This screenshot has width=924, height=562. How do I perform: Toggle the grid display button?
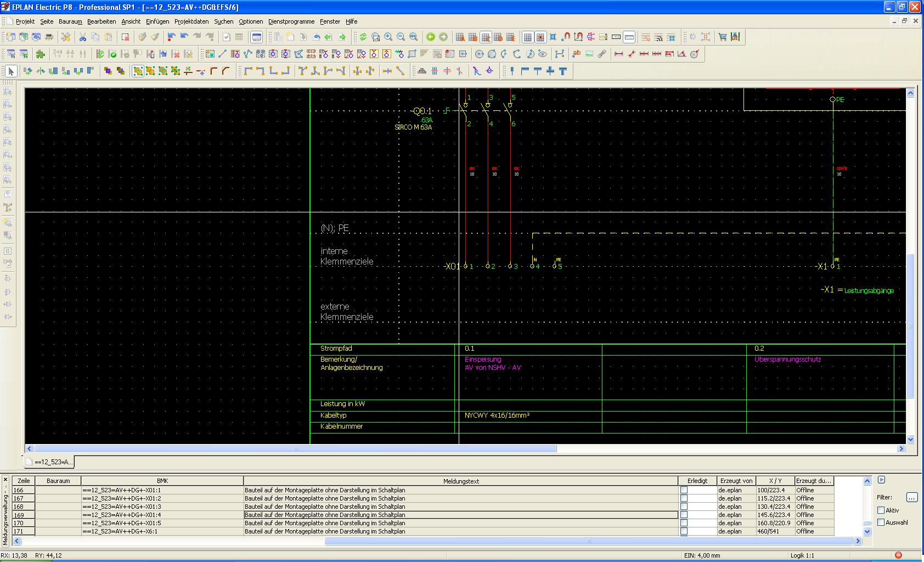(x=527, y=37)
